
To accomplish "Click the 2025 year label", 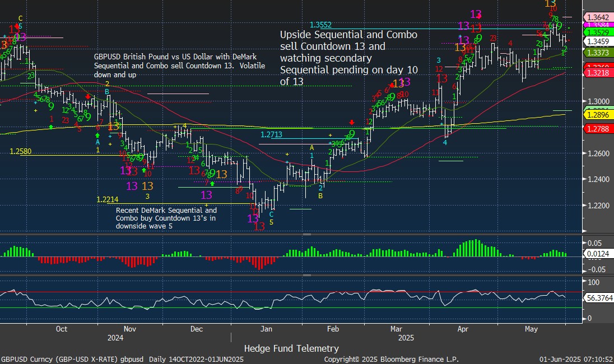I will pyautogui.click(x=406, y=338).
